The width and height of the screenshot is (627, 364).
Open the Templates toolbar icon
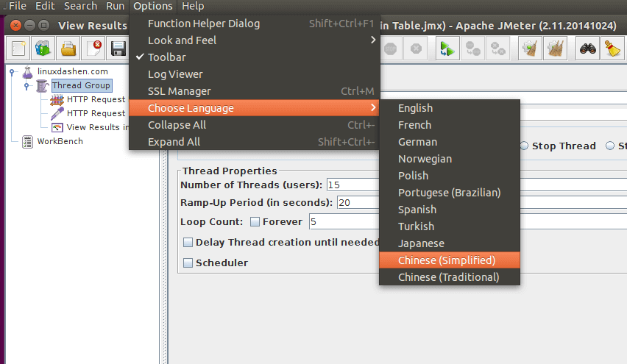pos(43,49)
